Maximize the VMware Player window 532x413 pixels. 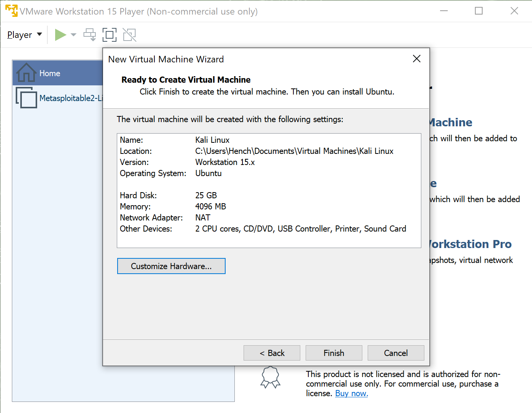pos(479,11)
